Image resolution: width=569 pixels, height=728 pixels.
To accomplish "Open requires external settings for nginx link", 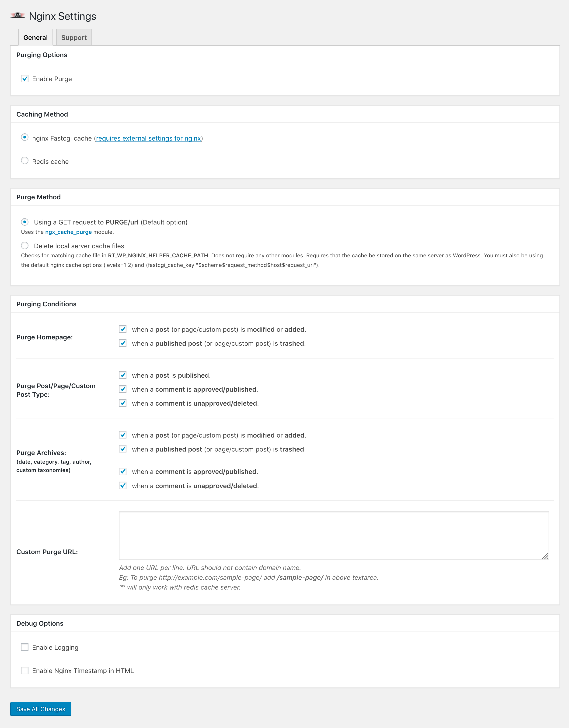I will click(x=148, y=138).
